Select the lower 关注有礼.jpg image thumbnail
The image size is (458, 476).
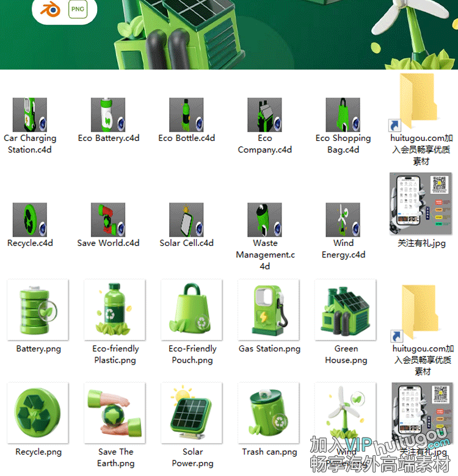[x=423, y=414]
